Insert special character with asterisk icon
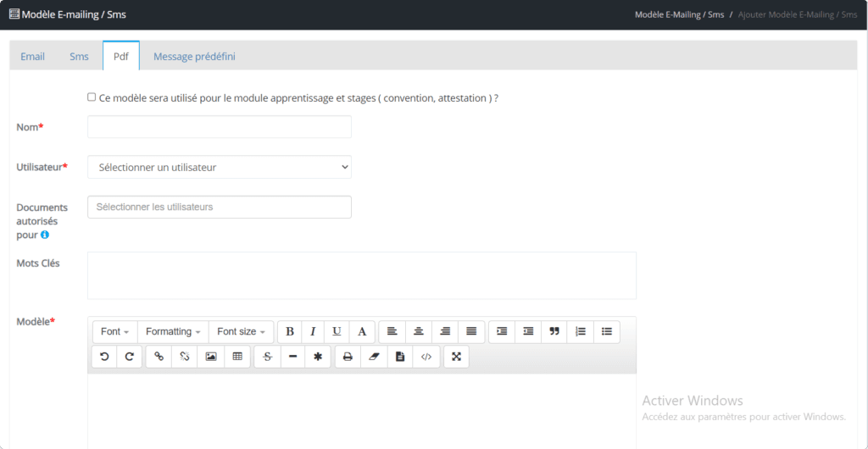This screenshot has height=449, width=868. click(318, 358)
